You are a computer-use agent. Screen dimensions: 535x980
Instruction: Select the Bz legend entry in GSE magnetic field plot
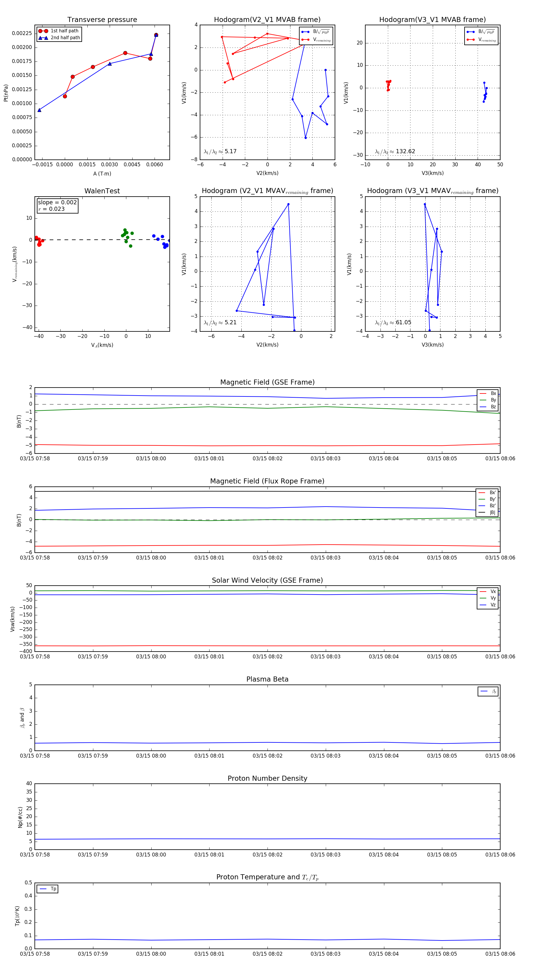click(x=488, y=407)
